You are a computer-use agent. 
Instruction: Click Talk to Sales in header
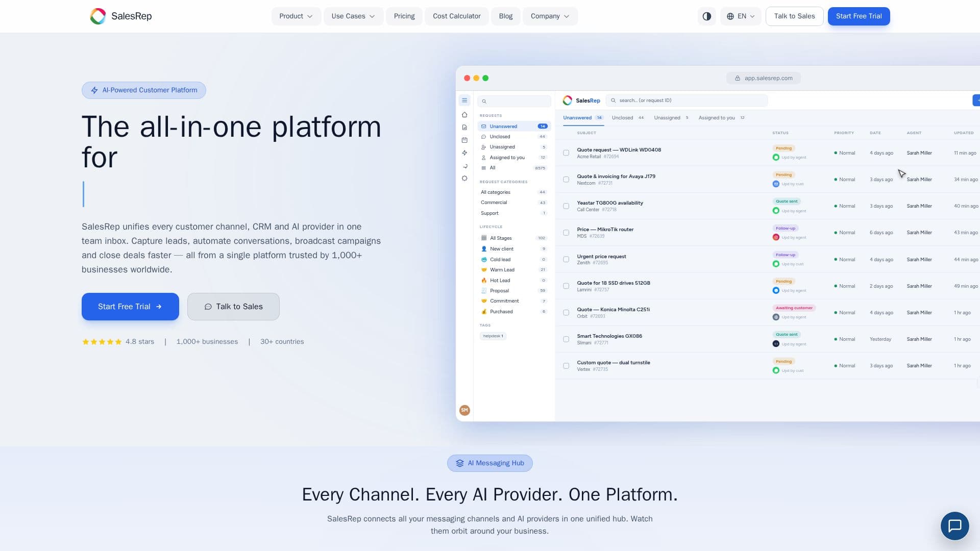[794, 16]
